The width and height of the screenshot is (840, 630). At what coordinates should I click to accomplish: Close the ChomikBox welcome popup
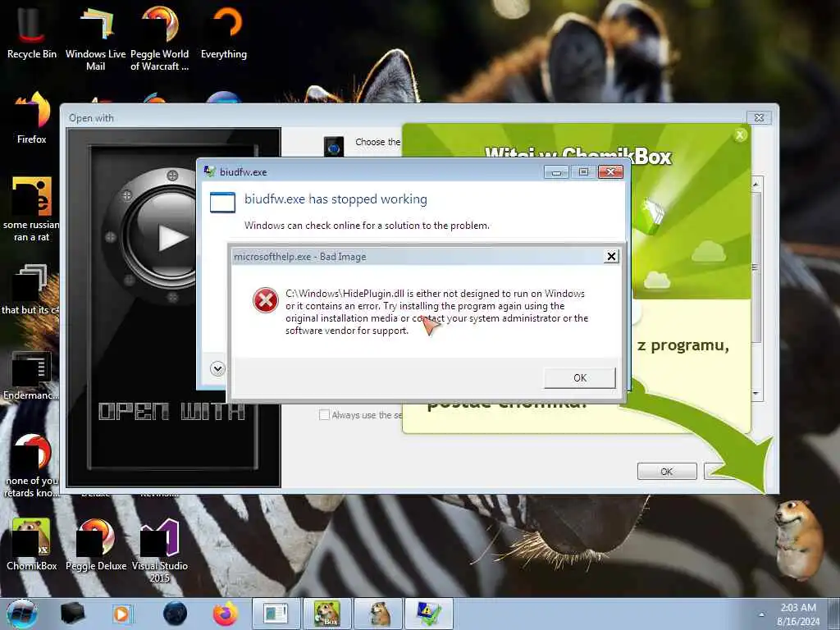click(x=740, y=135)
